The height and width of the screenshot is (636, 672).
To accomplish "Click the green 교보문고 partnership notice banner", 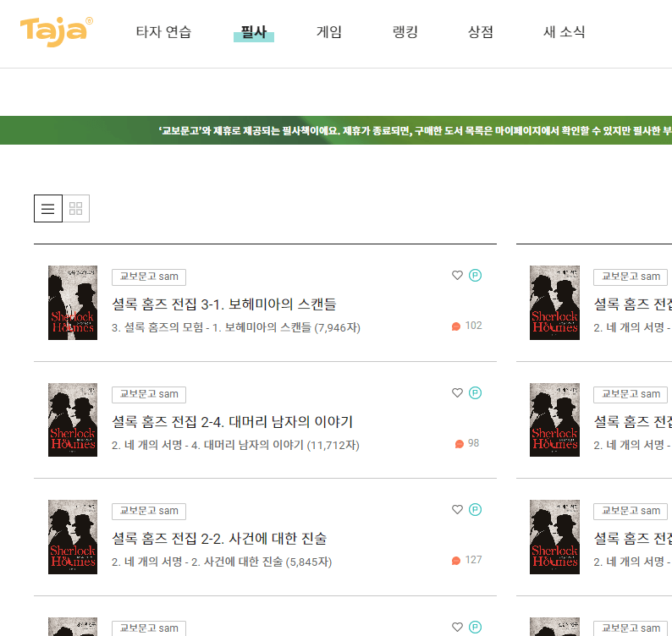I will click(x=336, y=130).
